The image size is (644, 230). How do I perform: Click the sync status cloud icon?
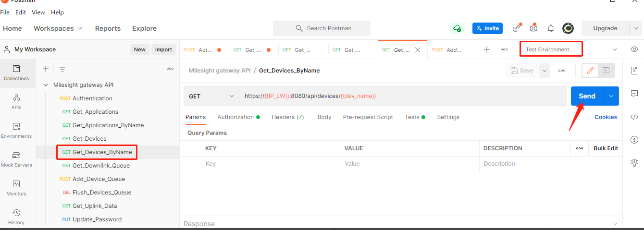(457, 28)
